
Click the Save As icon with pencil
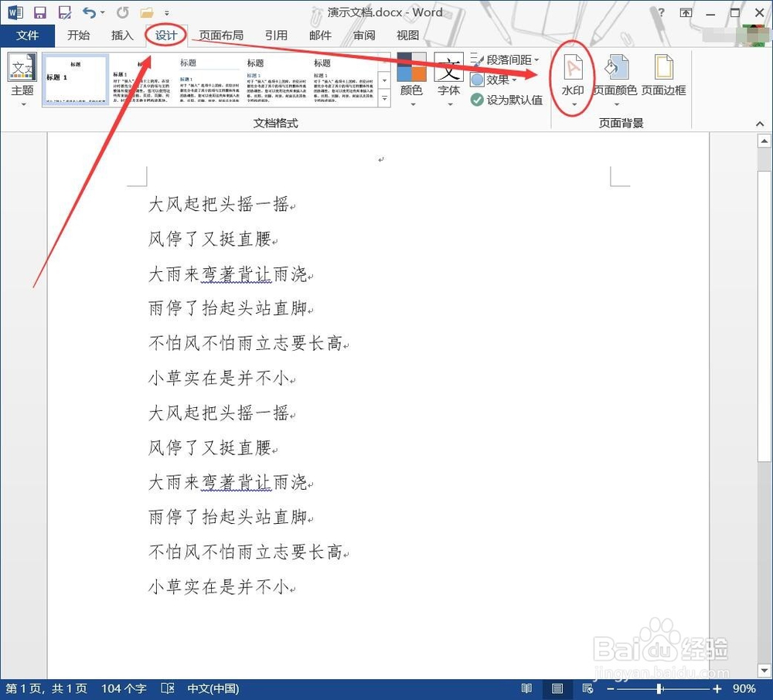[65, 12]
